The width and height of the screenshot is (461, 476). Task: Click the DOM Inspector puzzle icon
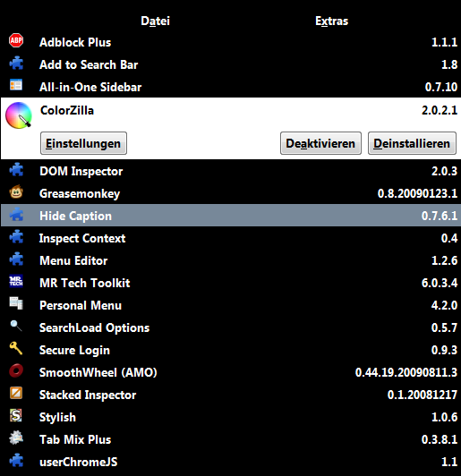tap(16, 170)
